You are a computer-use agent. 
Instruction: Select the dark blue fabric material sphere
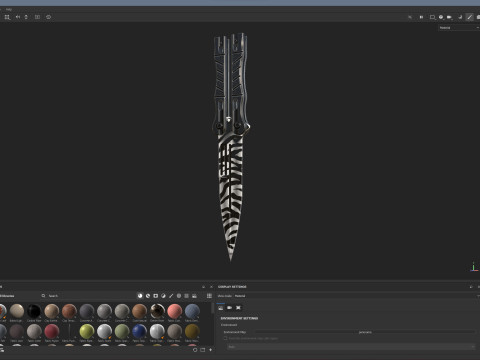coord(139,332)
